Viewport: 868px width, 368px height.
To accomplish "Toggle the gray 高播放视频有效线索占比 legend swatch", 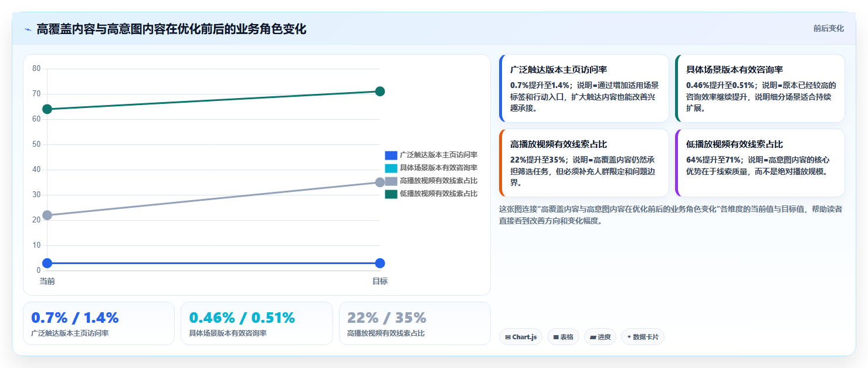I will pyautogui.click(x=391, y=181).
